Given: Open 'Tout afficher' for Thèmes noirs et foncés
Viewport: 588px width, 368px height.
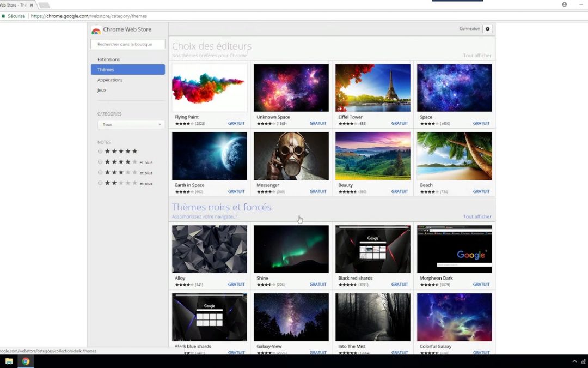Looking at the screenshot, I should coord(477,216).
